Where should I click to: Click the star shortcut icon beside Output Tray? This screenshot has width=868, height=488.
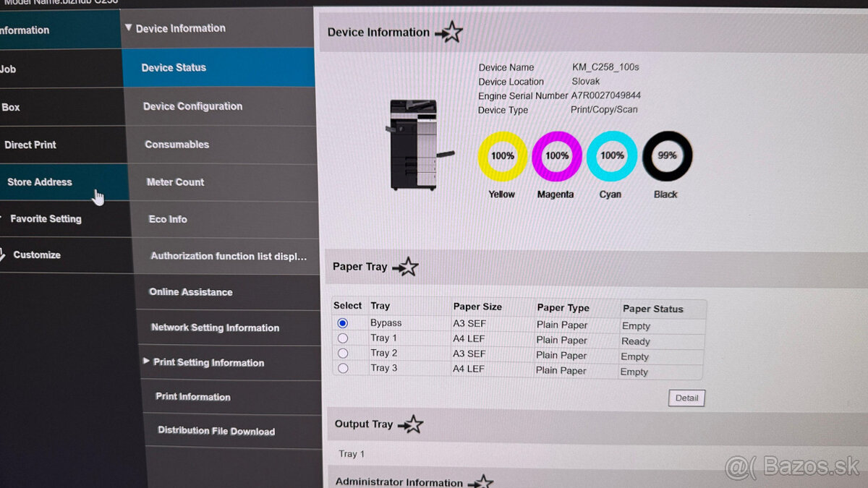[x=410, y=424]
